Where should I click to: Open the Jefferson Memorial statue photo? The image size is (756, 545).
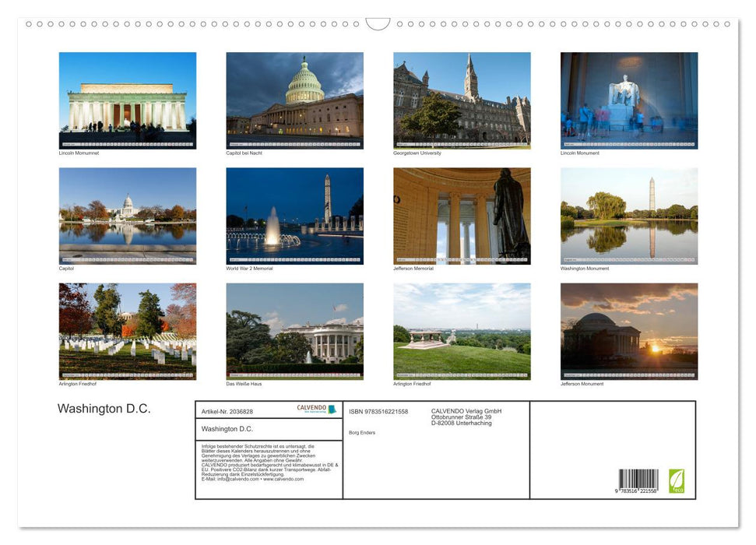[x=461, y=215]
